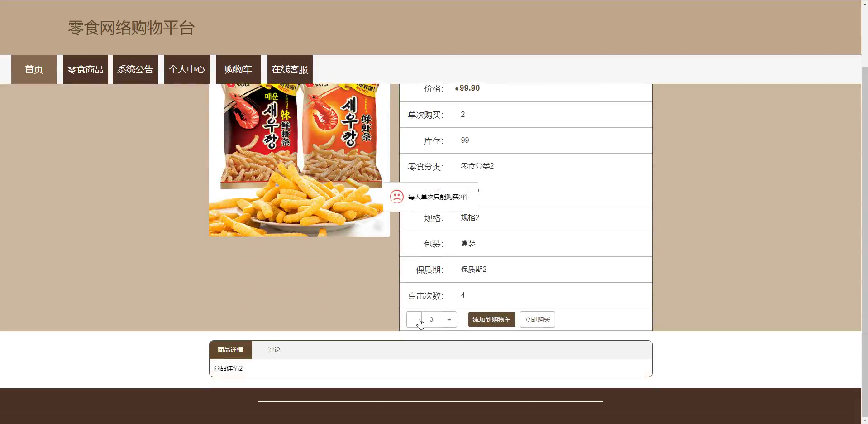This screenshot has width=868, height=424.
Task: Click the 单次购买 label
Action: 426,115
